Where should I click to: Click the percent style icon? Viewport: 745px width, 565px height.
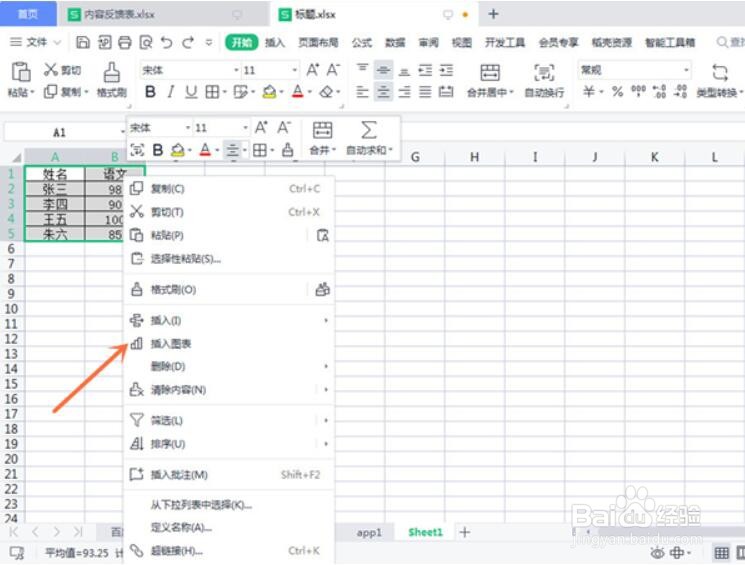617,91
